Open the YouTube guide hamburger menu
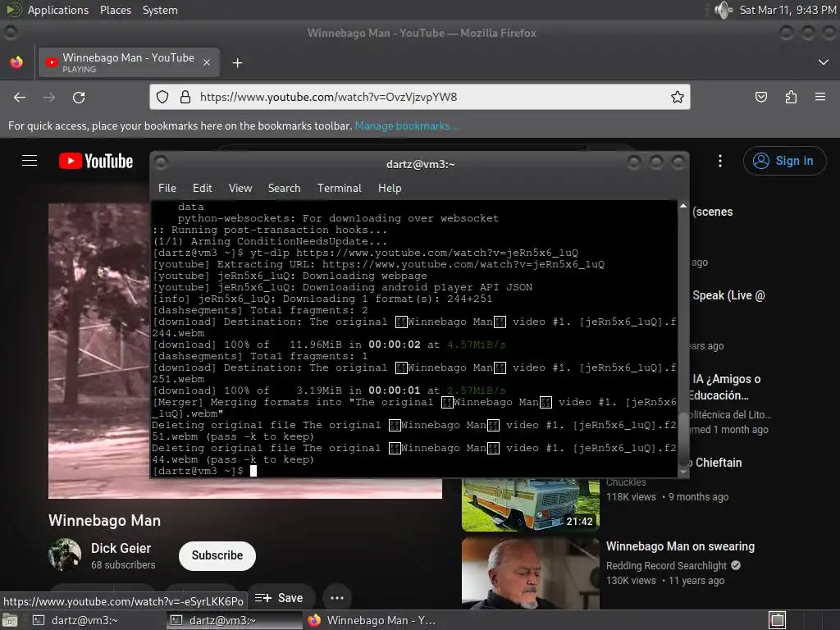This screenshot has width=840, height=630. tap(30, 161)
